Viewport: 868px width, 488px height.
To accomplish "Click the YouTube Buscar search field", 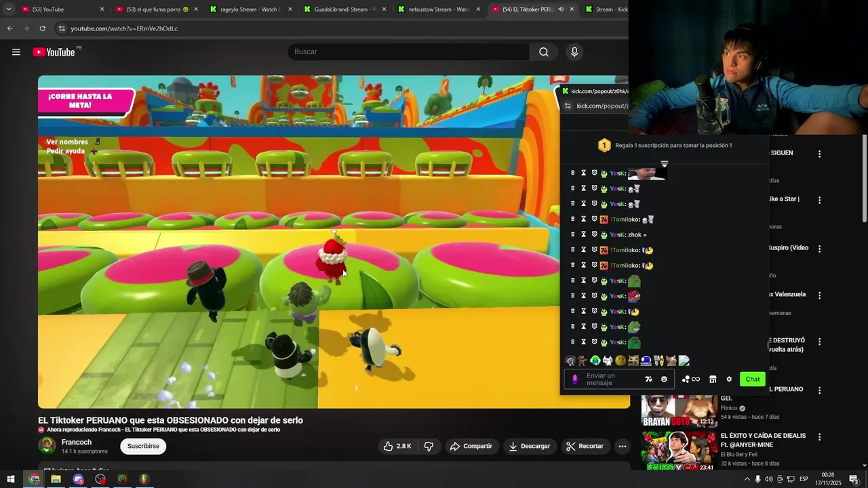I will (x=409, y=52).
